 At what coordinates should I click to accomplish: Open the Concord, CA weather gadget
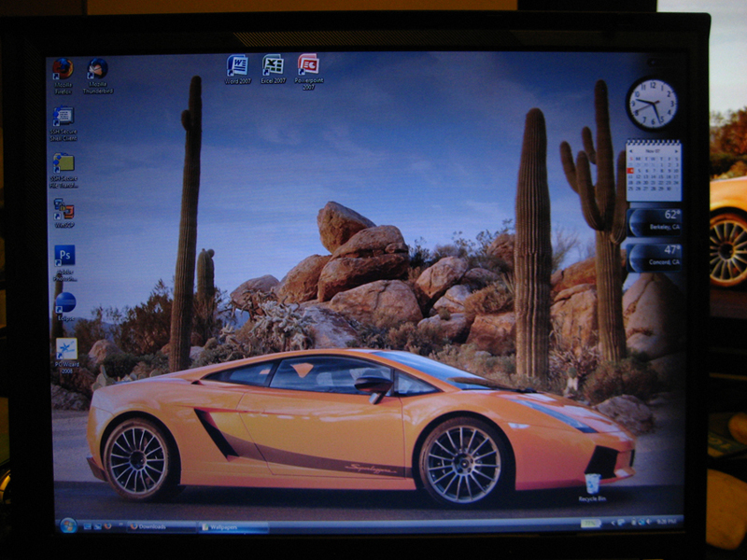point(654,258)
